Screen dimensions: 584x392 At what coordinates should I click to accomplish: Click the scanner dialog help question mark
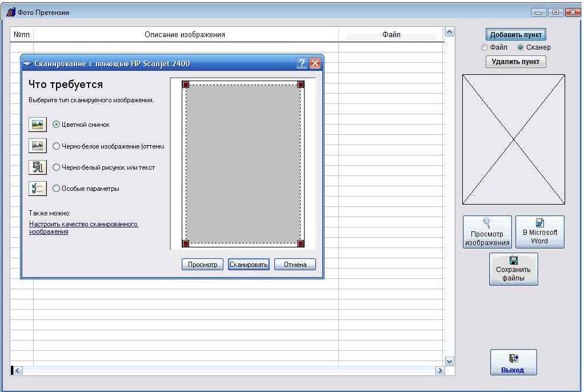pyautogui.click(x=302, y=63)
